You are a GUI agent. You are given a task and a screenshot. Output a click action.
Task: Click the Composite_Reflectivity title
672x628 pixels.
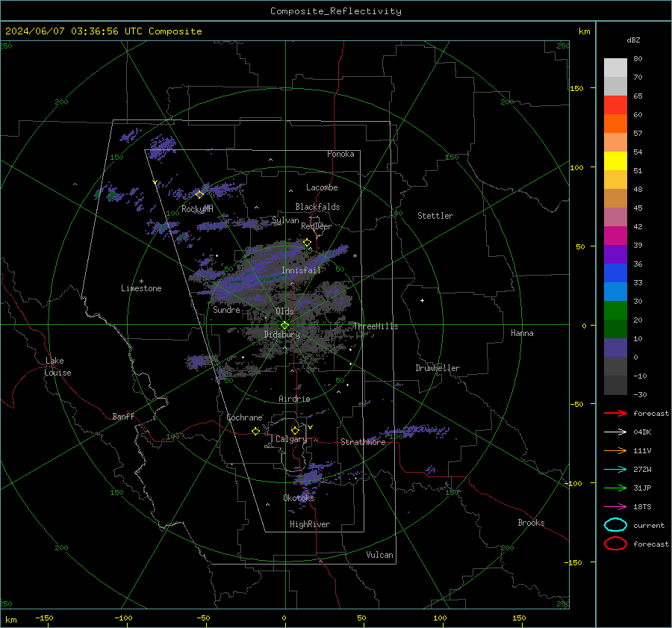click(x=336, y=11)
